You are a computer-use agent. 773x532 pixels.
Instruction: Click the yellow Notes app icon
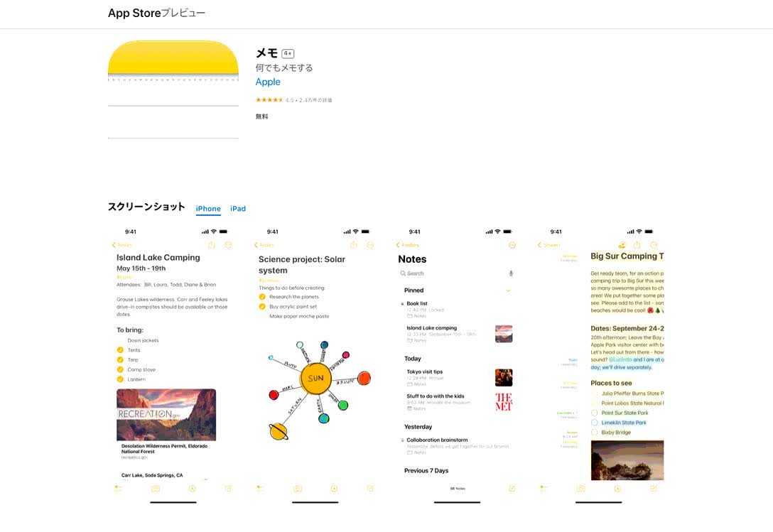click(173, 89)
